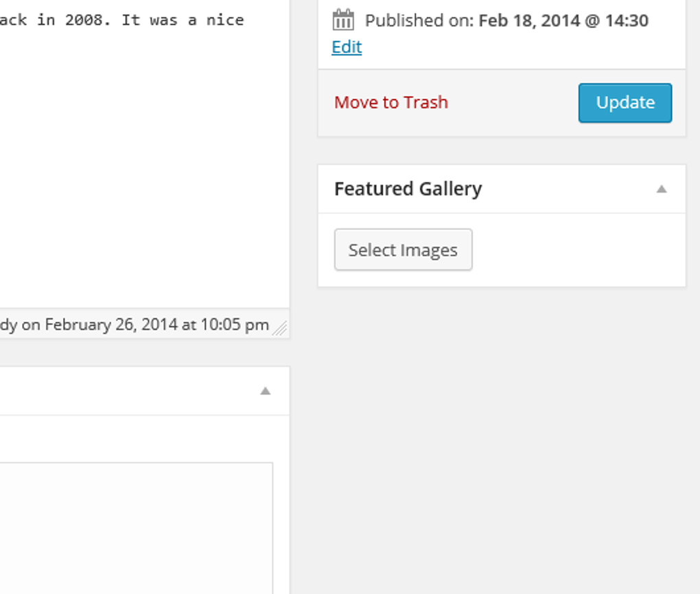Image resolution: width=700 pixels, height=594 pixels.
Task: Click the Featured Gallery header to toggle it
Action: pyautogui.click(x=408, y=189)
